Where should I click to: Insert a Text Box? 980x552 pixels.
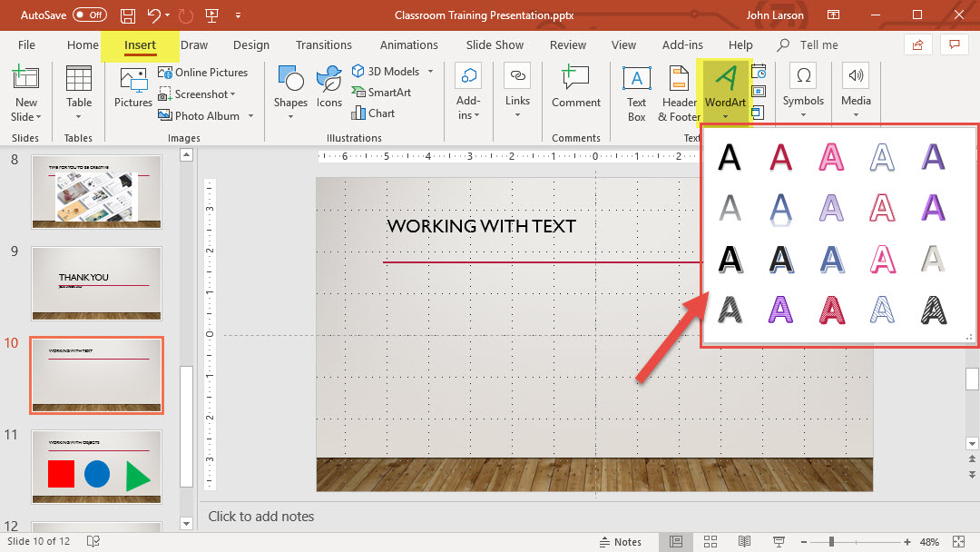point(637,94)
